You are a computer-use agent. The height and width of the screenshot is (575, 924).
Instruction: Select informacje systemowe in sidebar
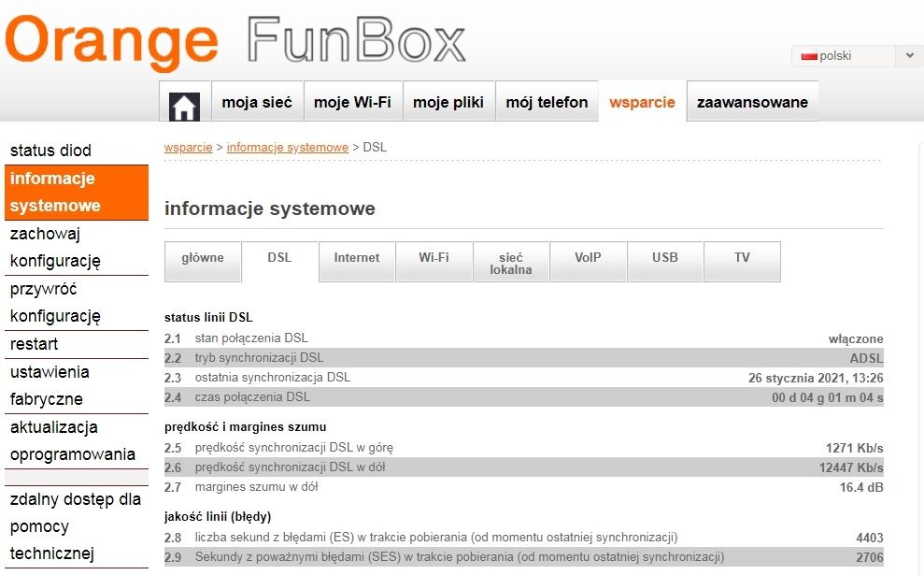(x=76, y=193)
